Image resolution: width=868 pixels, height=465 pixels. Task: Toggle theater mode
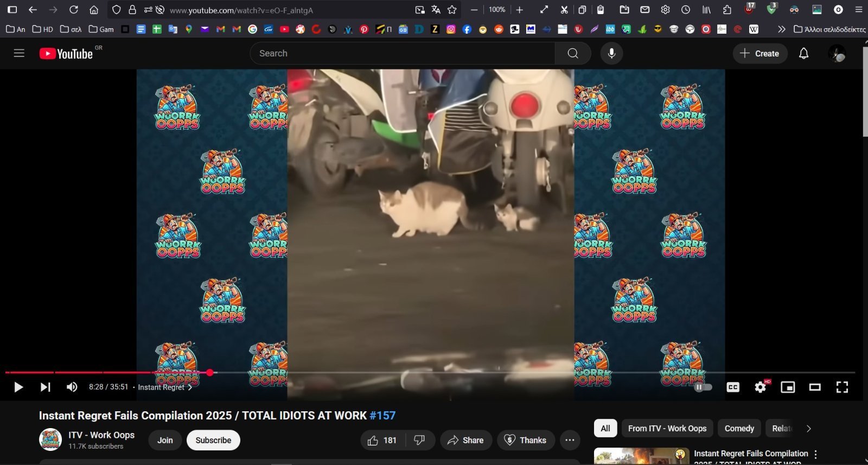815,387
